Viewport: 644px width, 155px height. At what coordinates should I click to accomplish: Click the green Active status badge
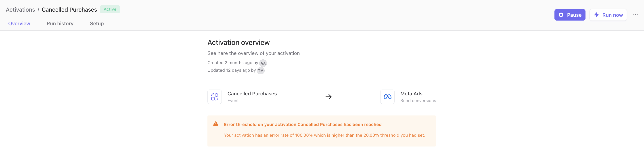(x=110, y=9)
